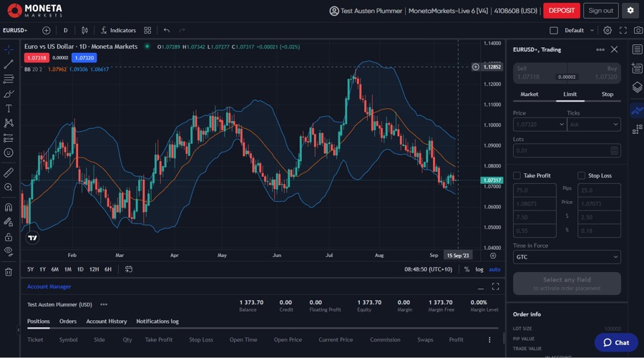Open the Account History tab
This screenshot has height=358, width=644.
106,321
